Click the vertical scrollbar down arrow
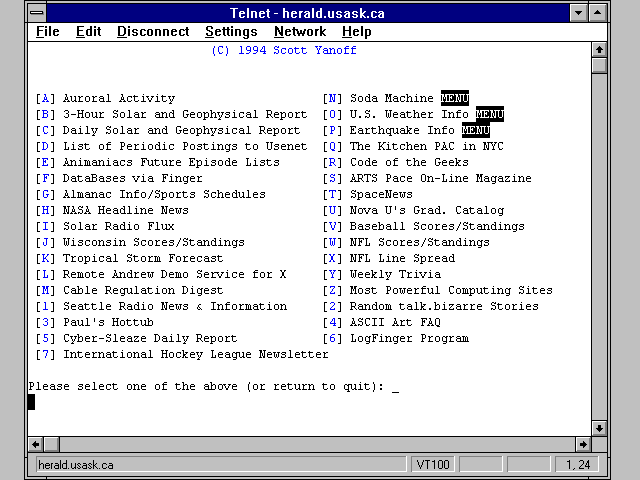The image size is (640, 480). click(599, 428)
